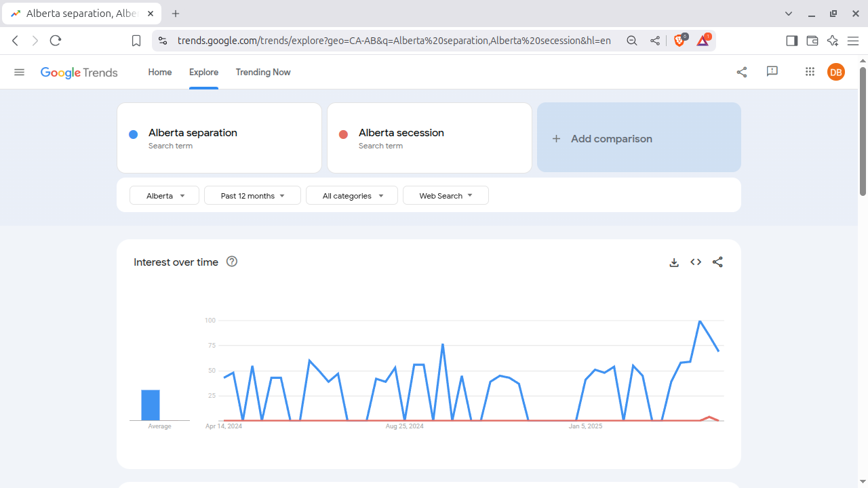Click the Apr 14, 2024 axis label
This screenshot has height=488, width=868.
coord(224,426)
